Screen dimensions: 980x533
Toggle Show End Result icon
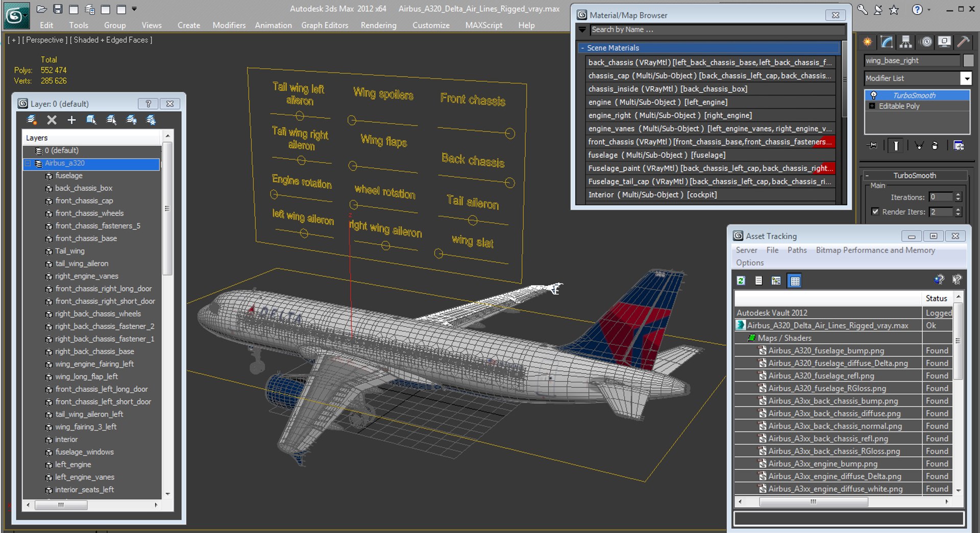tap(896, 146)
